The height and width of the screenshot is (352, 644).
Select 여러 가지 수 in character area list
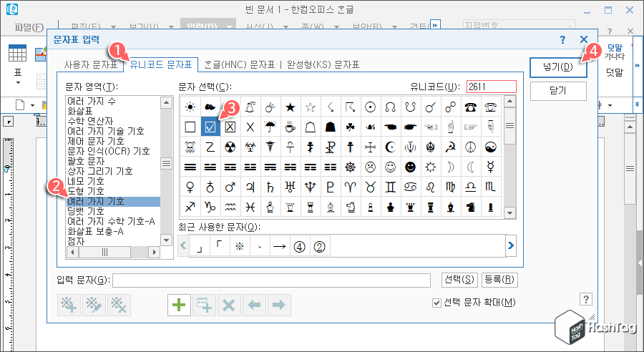click(113, 101)
